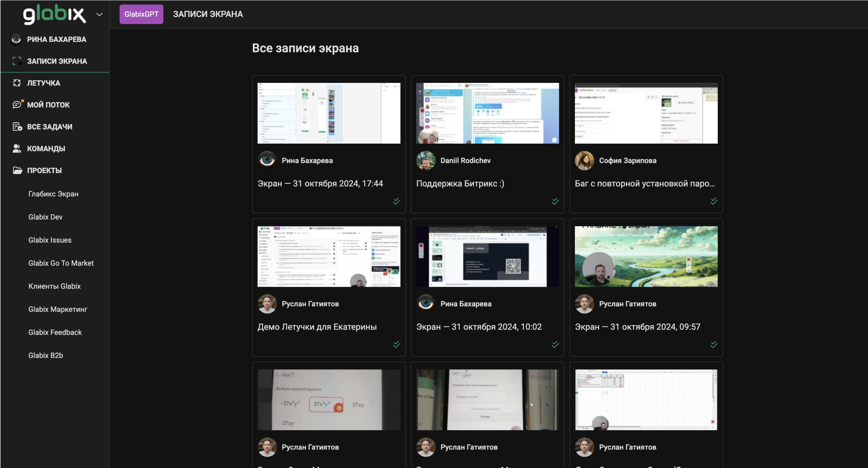Open the recording title Поддержка Битрикс :)
This screenshot has height=468, width=868.
pyautogui.click(x=460, y=183)
